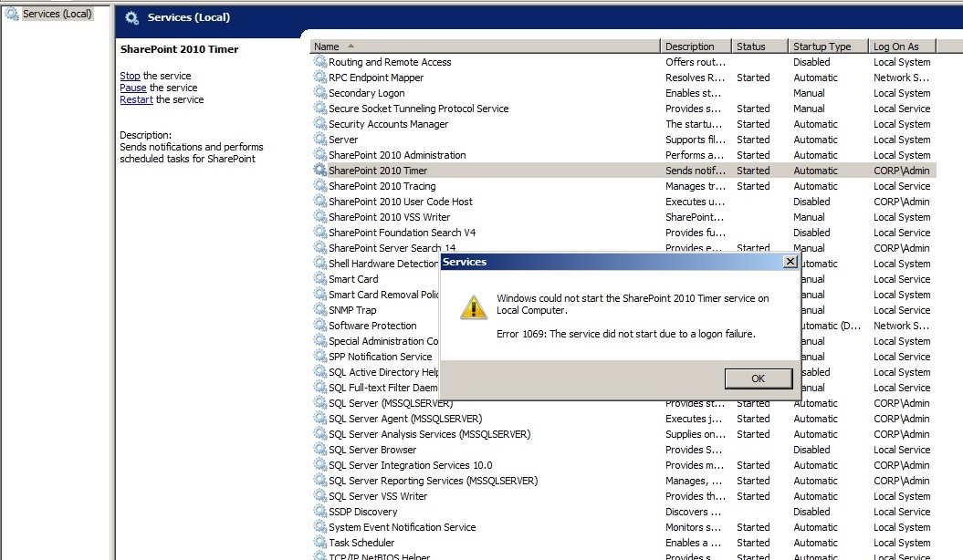
Task: Click the 'SharePoint 2010 Timer' heading in details pane
Action: click(179, 49)
